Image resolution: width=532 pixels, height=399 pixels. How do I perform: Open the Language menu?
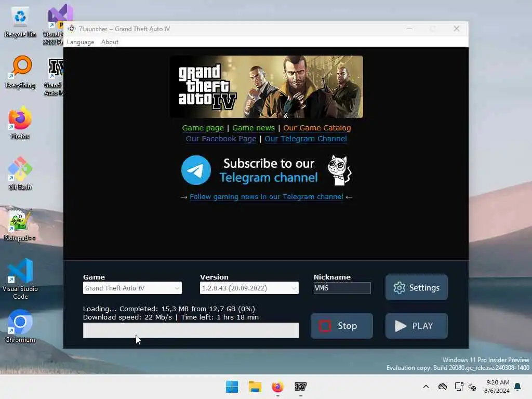point(81,42)
